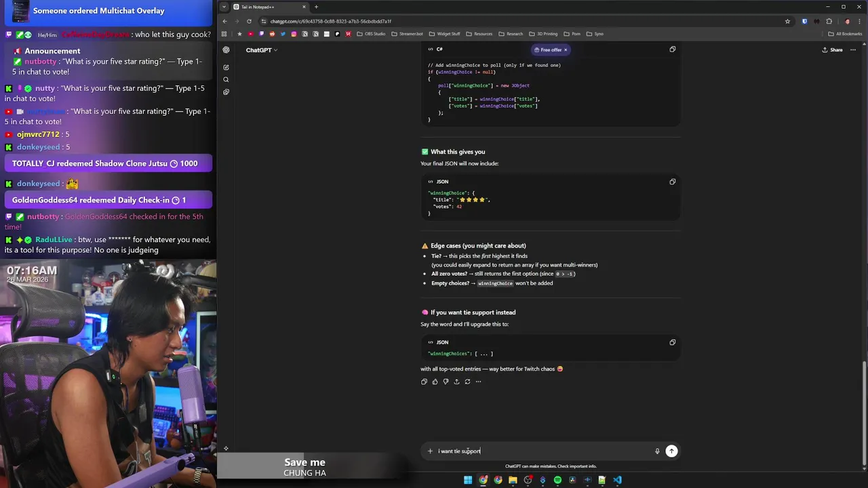868x488 pixels.
Task: Copy the C# code block
Action: click(x=673, y=49)
